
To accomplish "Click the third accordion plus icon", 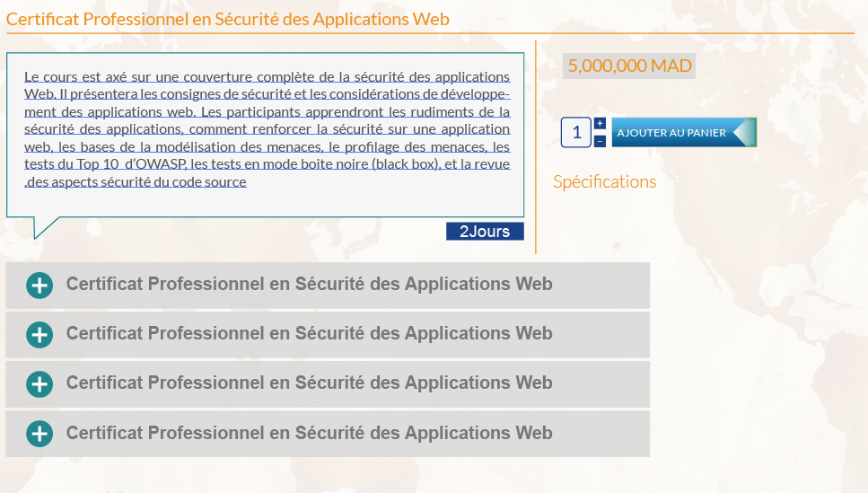I will pos(39,384).
